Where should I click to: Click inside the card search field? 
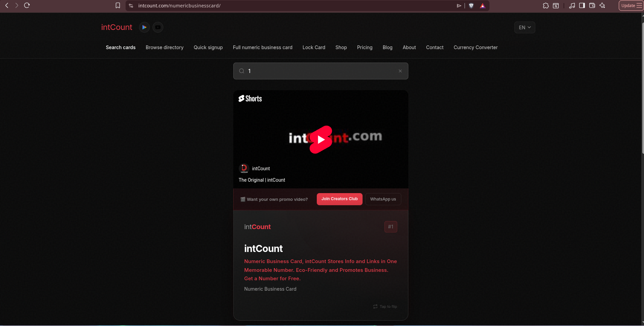pos(321,71)
